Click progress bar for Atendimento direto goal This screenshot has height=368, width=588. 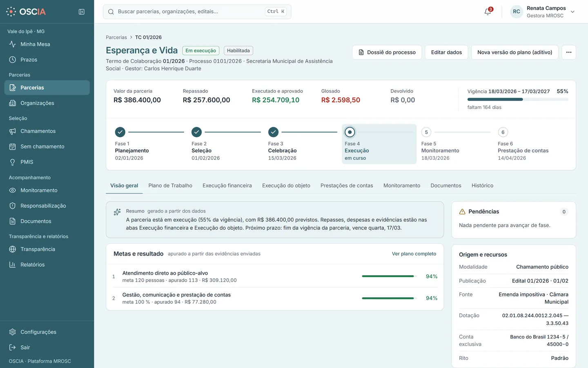pos(389,276)
